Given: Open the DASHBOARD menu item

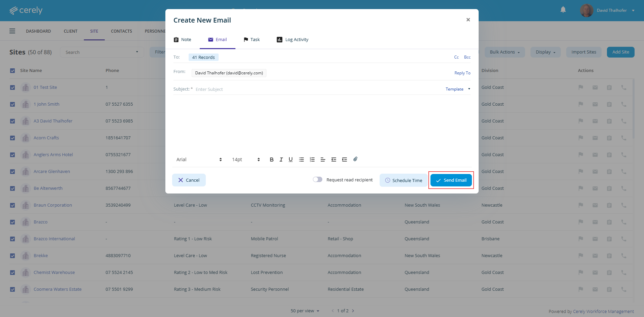Looking at the screenshot, I should (x=38, y=31).
